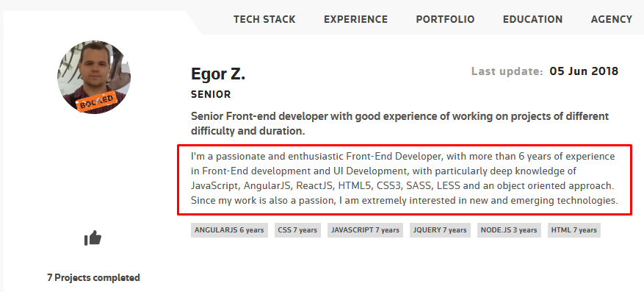Click Egor Z. profile photo
Image resolution: width=644 pixels, height=292 pixels.
point(94,77)
